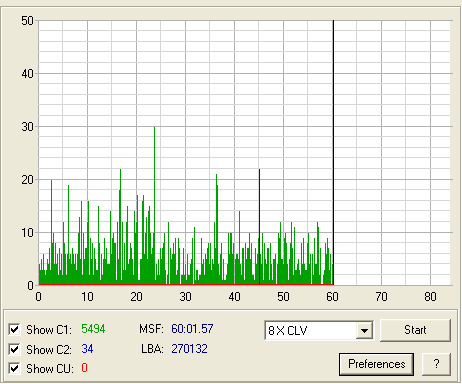
Task: Click the blue C2 error spike
Action: (x=259, y=227)
